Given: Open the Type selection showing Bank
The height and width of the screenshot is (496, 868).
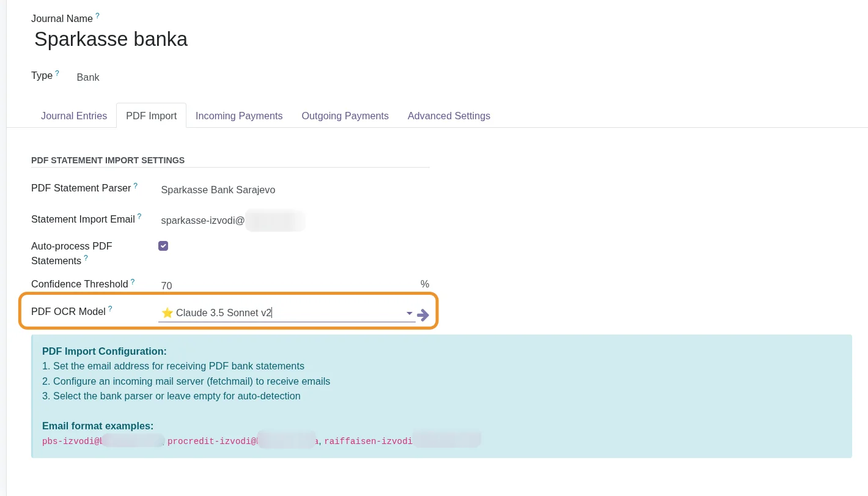Looking at the screenshot, I should coord(88,78).
